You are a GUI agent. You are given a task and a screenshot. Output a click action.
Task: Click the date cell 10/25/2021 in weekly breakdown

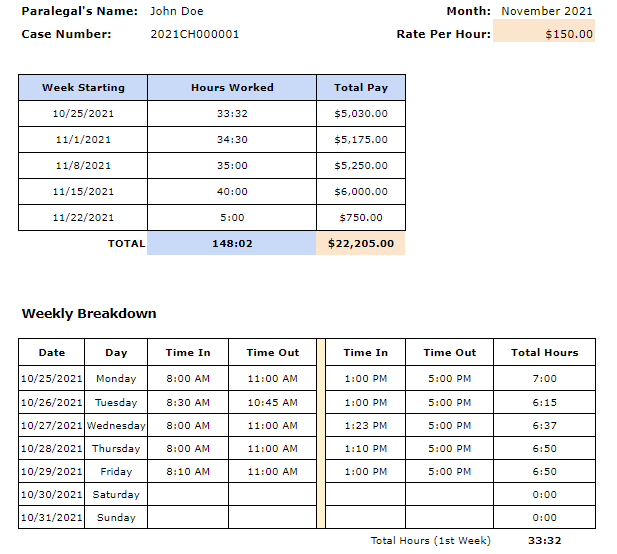pos(52,379)
